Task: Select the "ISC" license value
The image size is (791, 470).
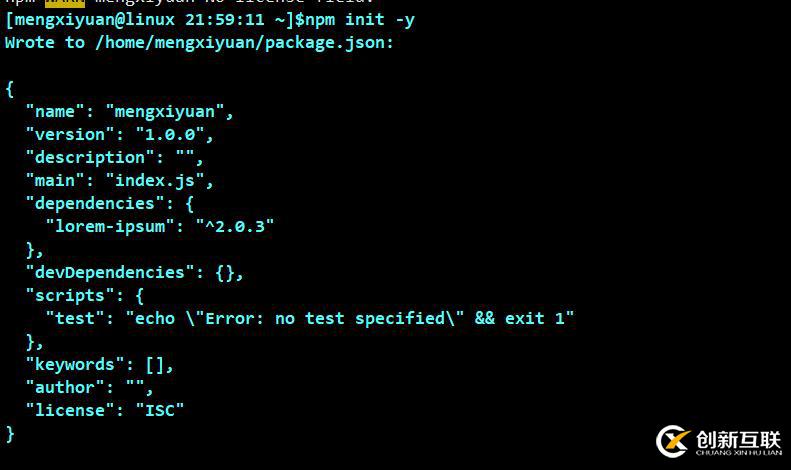Action: click(159, 410)
